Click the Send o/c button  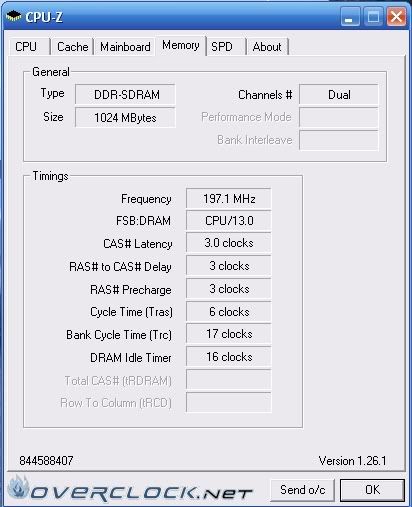coord(302,490)
